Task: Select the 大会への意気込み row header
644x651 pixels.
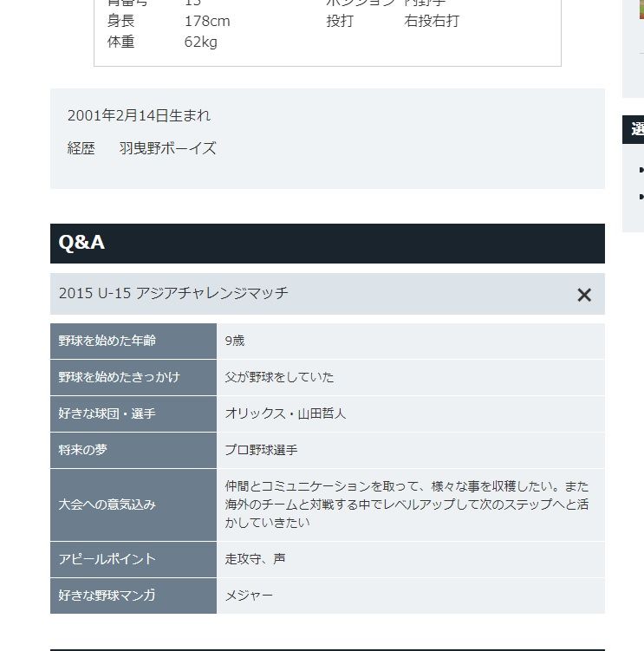Action: 133,505
